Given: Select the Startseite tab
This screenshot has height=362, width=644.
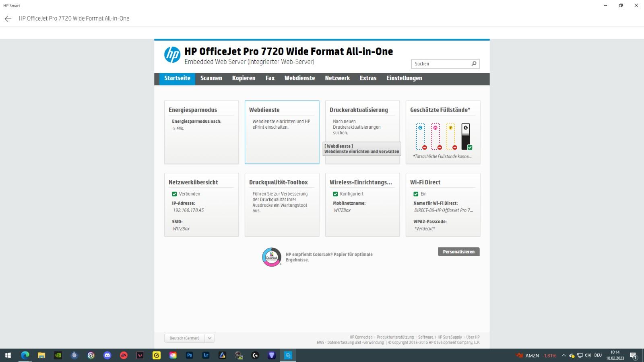Looking at the screenshot, I should pyautogui.click(x=177, y=78).
